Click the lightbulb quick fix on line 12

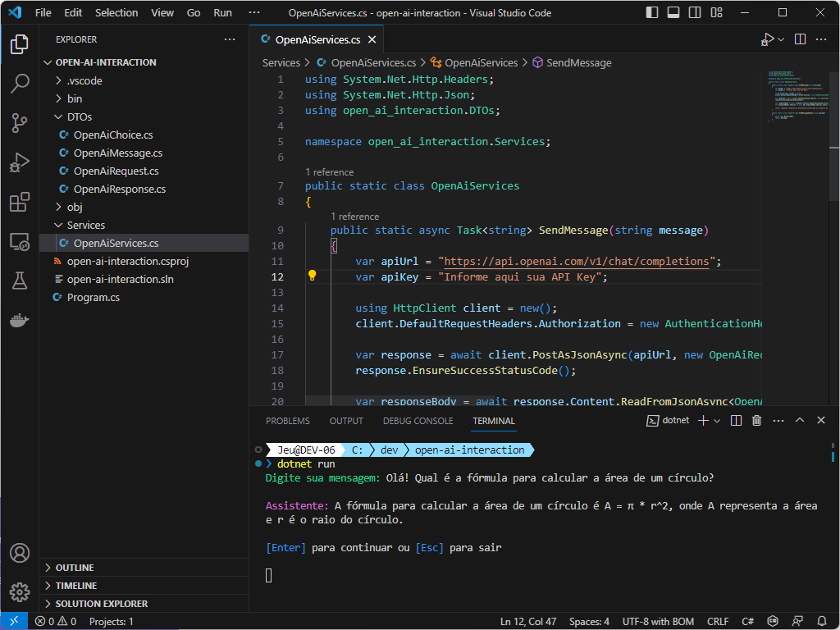311,276
